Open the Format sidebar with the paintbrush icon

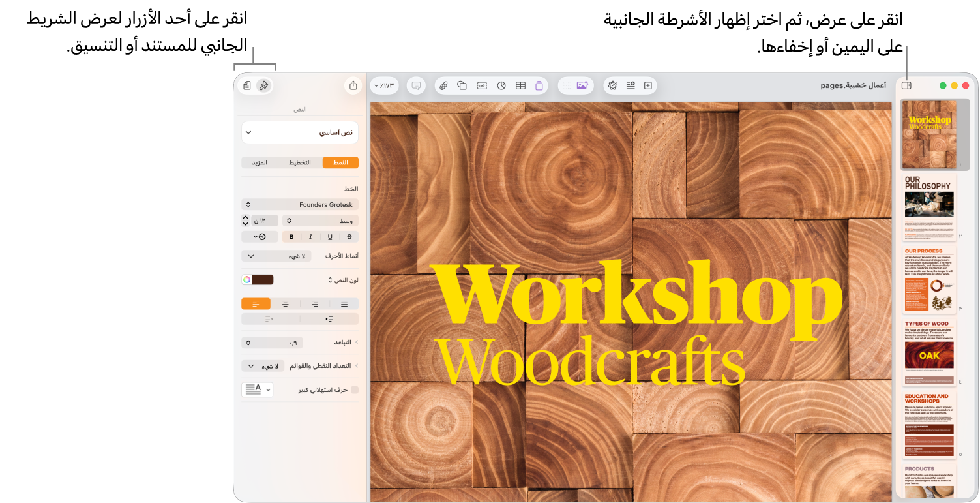click(263, 85)
